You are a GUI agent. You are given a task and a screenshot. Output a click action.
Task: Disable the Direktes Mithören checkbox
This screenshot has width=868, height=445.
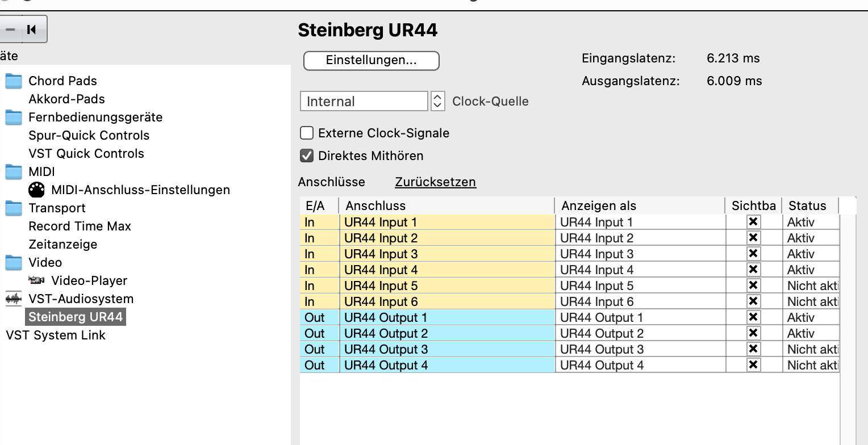(x=307, y=156)
